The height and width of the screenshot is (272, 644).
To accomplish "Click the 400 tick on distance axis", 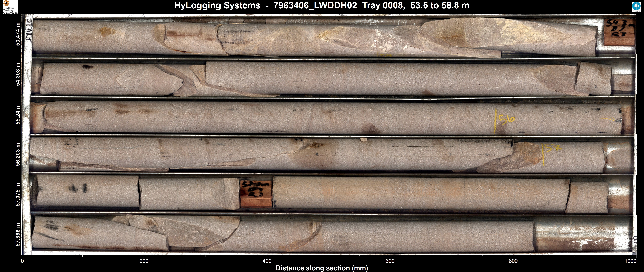I will [267, 261].
